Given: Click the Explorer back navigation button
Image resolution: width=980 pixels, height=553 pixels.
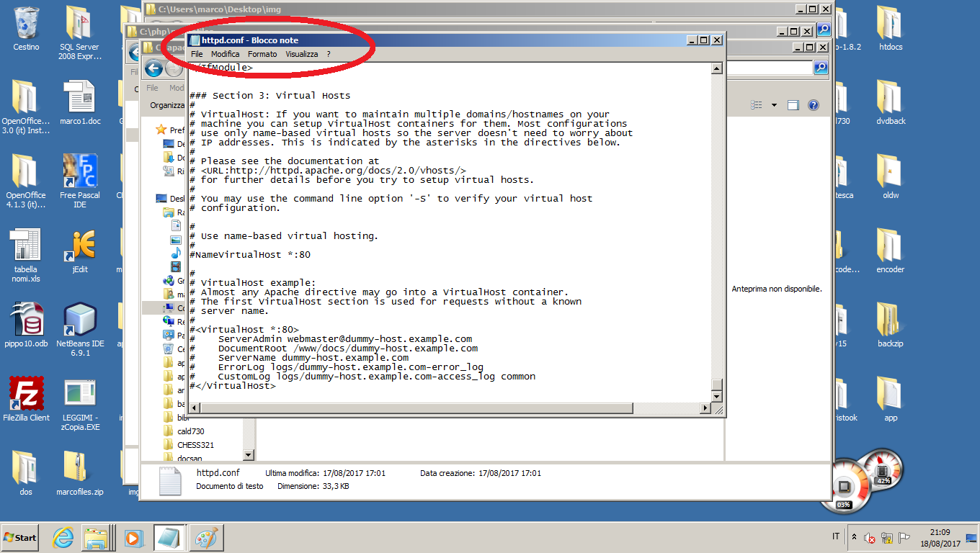Looking at the screenshot, I should (x=153, y=68).
